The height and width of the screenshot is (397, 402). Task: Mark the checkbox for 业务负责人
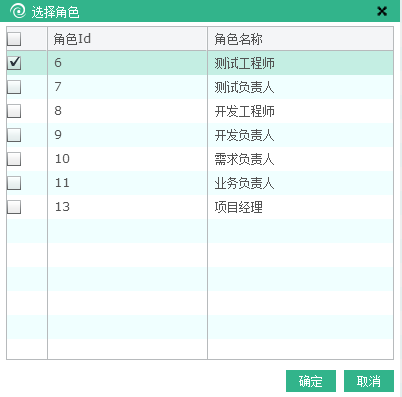(x=14, y=183)
